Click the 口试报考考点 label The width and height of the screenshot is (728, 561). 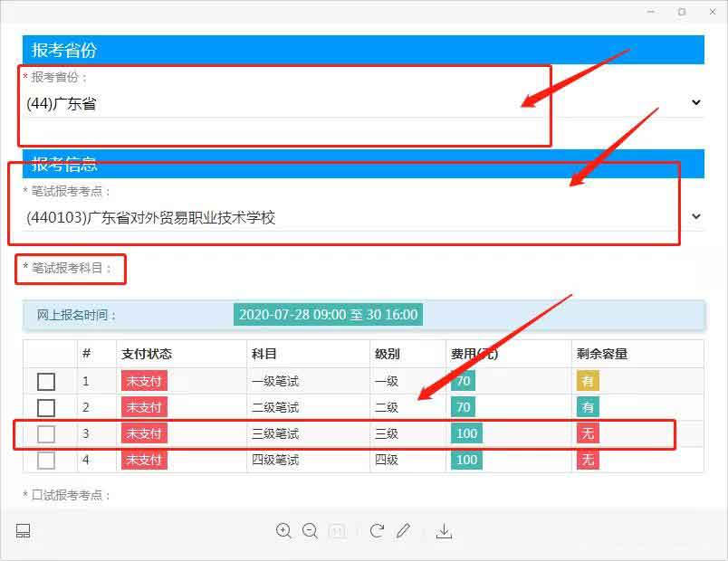(67, 495)
